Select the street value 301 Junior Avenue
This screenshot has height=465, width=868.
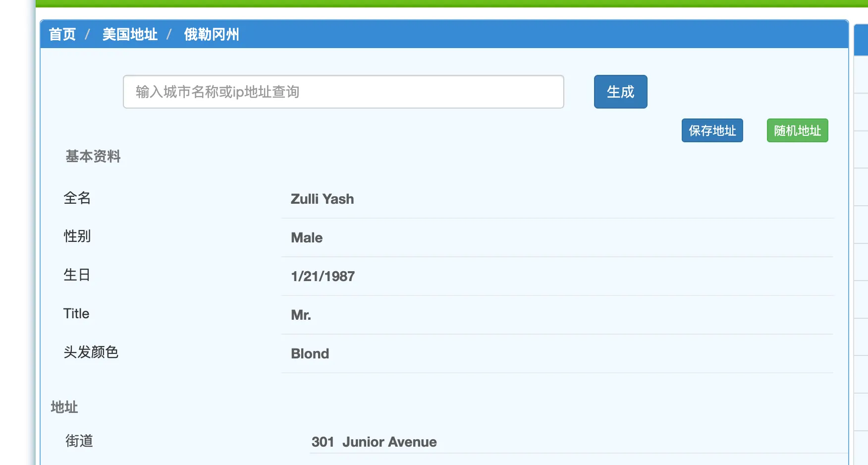(374, 442)
